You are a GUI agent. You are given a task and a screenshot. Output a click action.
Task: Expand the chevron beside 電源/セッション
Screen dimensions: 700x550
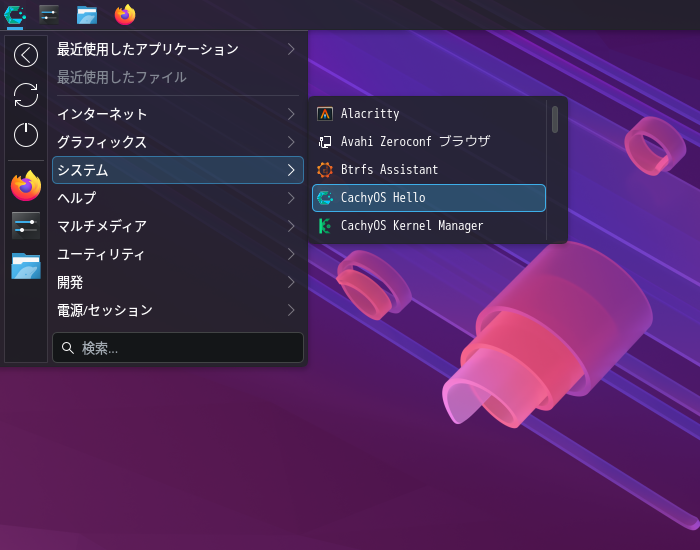291,310
